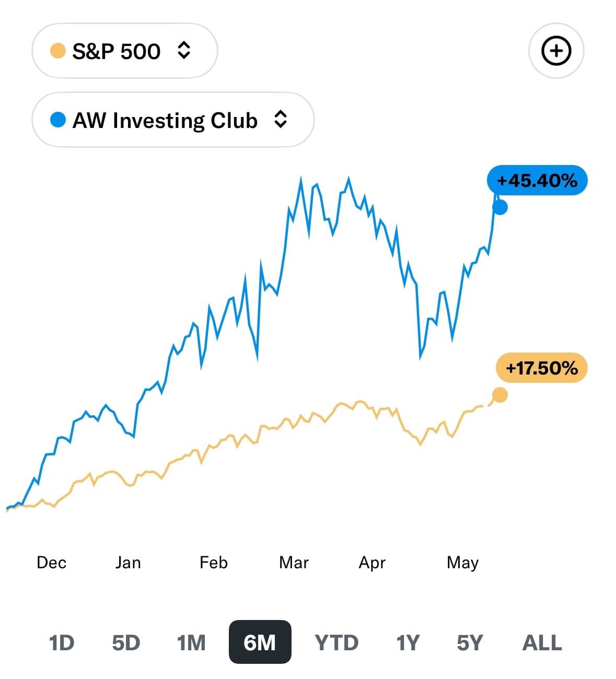This screenshot has height=679, width=616.
Task: Click the orange S&P line endpoint marker
Action: [500, 395]
